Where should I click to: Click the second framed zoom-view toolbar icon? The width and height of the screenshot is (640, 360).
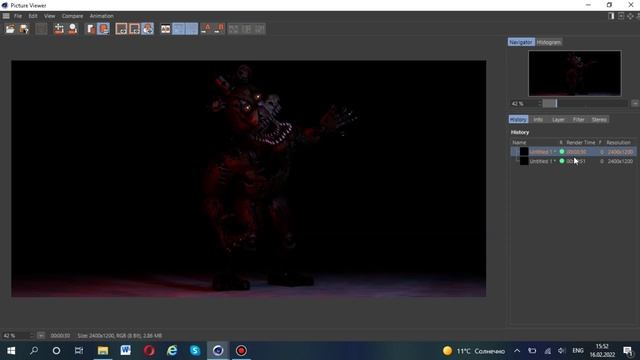(134, 29)
